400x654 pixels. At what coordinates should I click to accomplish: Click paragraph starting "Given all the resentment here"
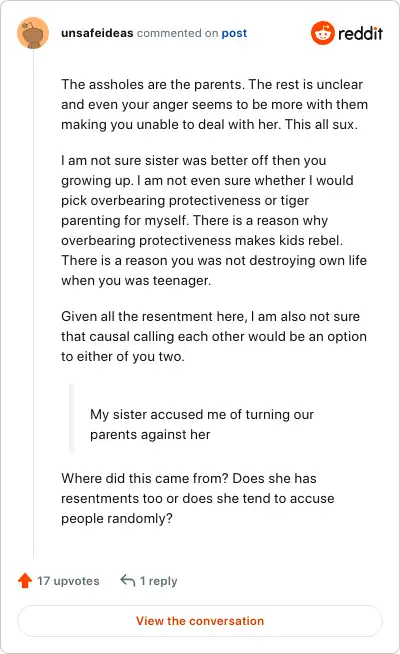point(214,336)
